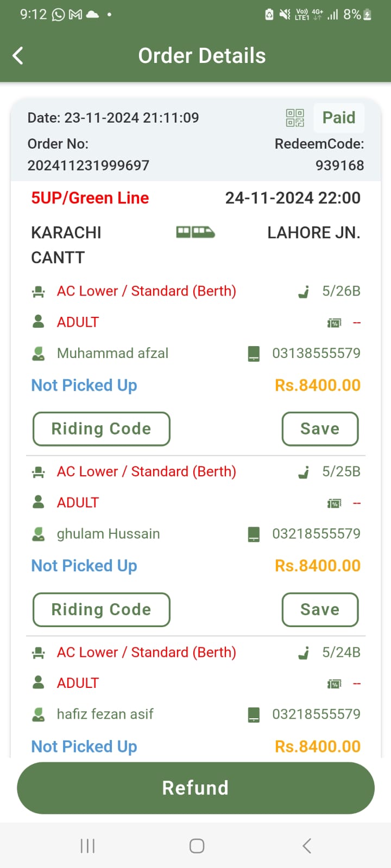Tap the train icon between stations
Image resolution: width=391 pixels, height=868 pixels.
click(195, 233)
